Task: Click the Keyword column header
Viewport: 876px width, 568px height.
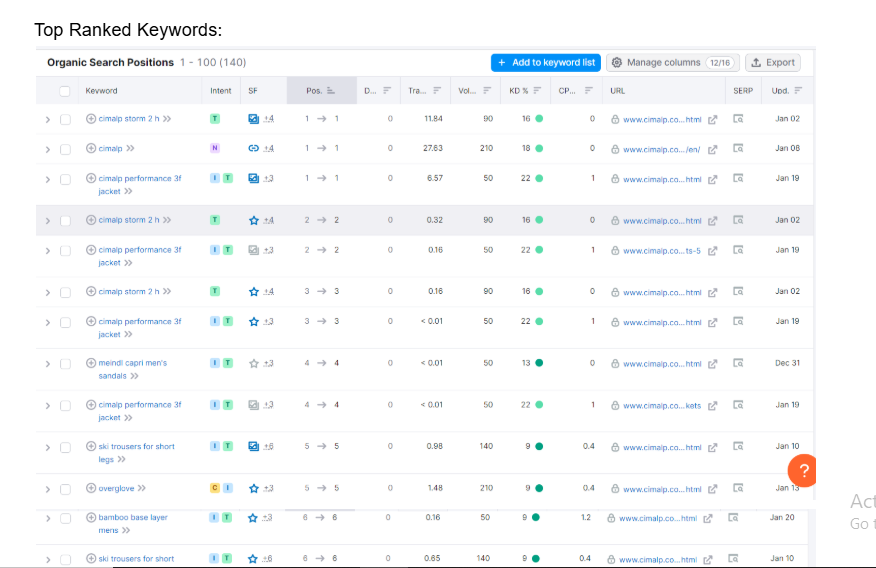Action: pyautogui.click(x=101, y=90)
